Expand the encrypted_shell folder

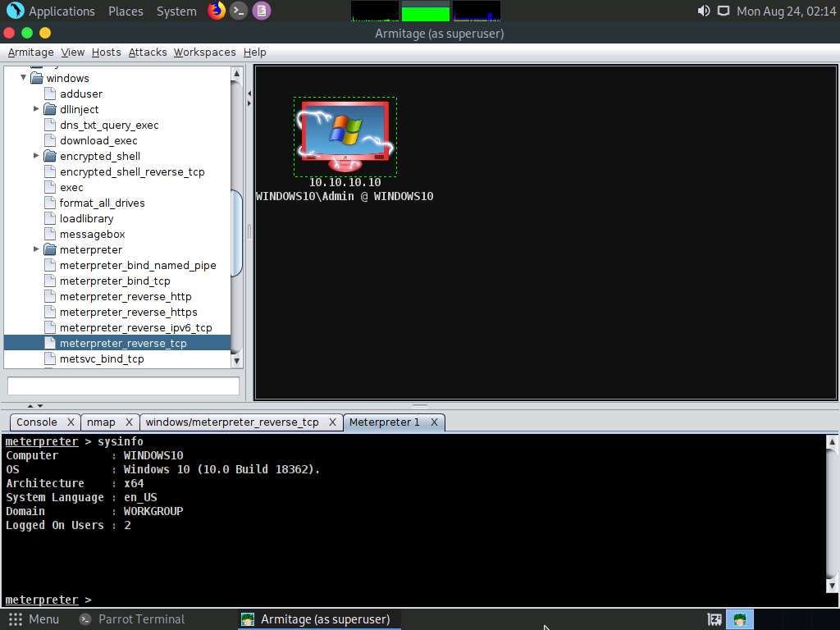click(x=36, y=155)
